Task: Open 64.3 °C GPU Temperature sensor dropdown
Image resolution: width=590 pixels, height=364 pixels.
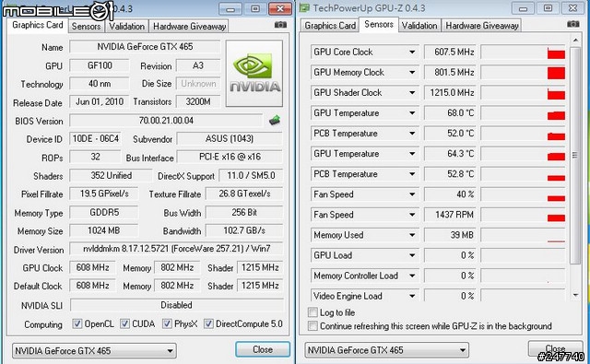Action: tap(412, 153)
